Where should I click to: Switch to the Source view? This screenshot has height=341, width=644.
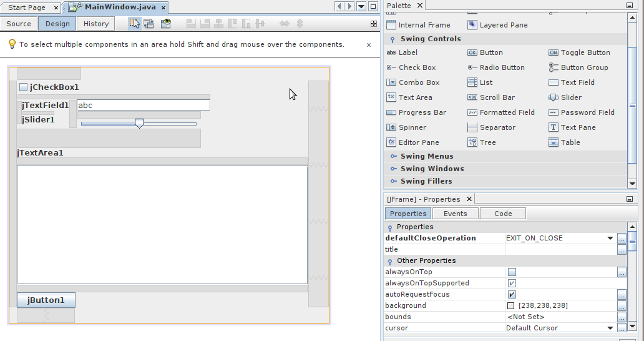tap(19, 24)
